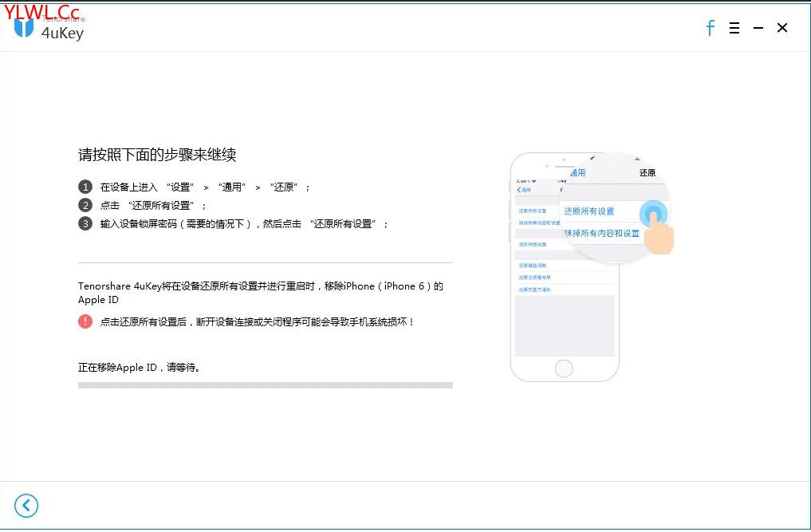
Task: Click the step text starting "输入设备锁屏密码"
Action: click(x=243, y=223)
